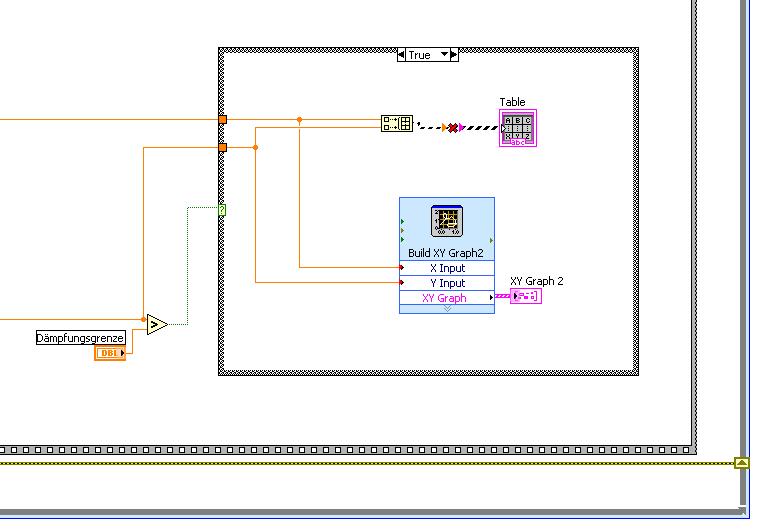Select the XY Graph 2 label text
The height and width of the screenshot is (532, 772).
pos(537,281)
